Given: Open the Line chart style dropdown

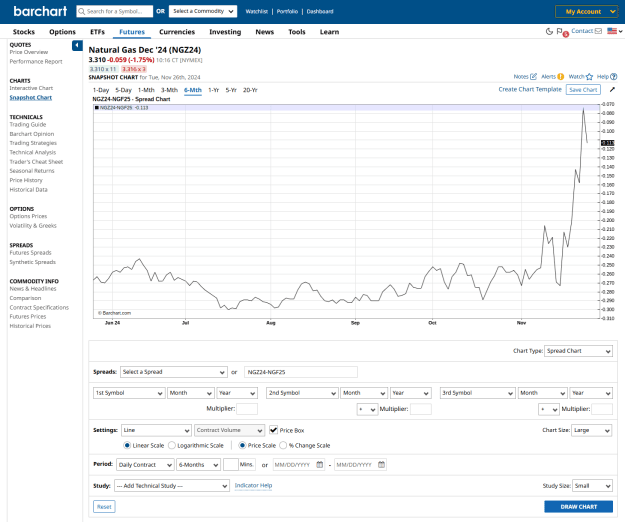Looking at the screenshot, I should point(156,430).
